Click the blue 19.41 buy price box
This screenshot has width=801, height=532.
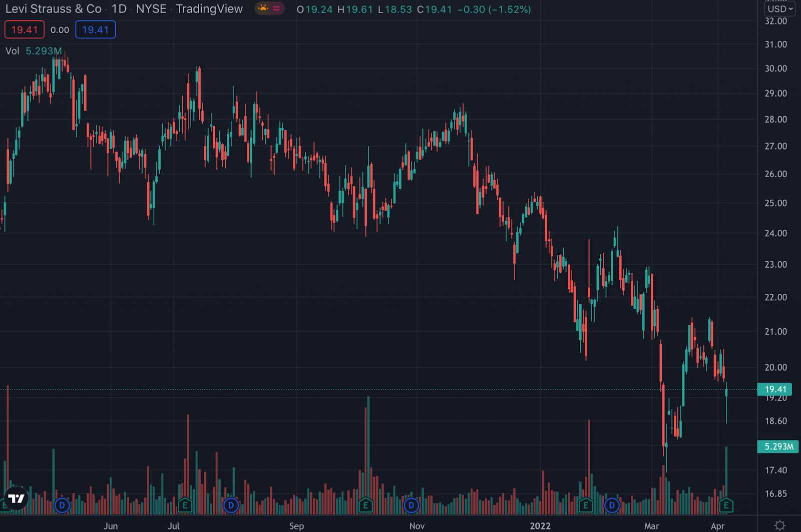[95, 30]
